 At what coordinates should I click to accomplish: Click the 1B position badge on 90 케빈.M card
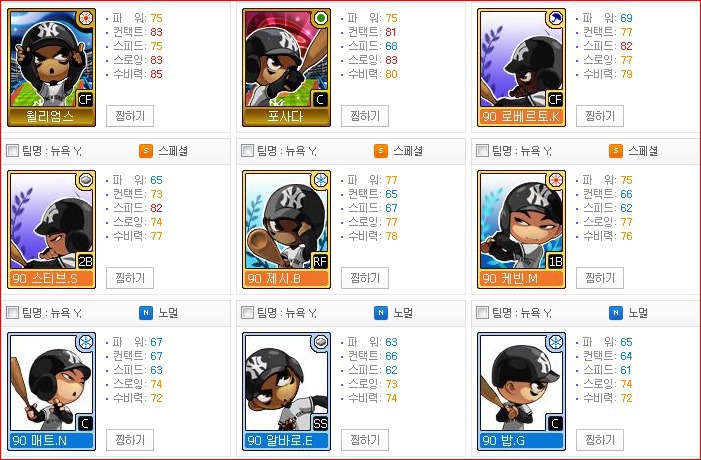point(555,262)
